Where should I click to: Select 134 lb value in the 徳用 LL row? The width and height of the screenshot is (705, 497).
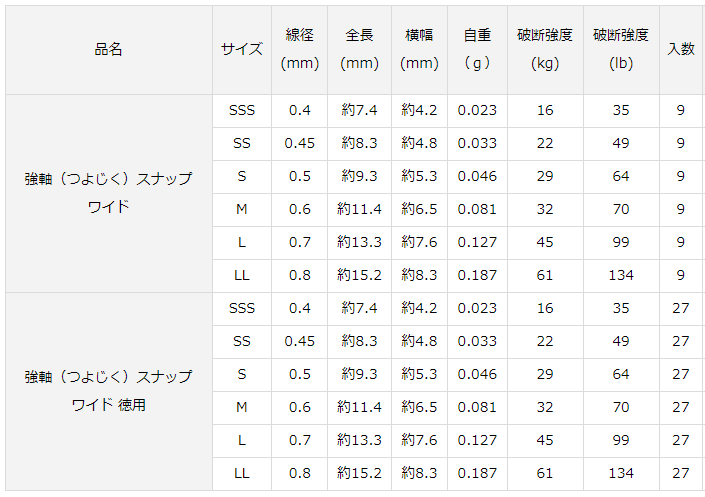pyautogui.click(x=620, y=473)
